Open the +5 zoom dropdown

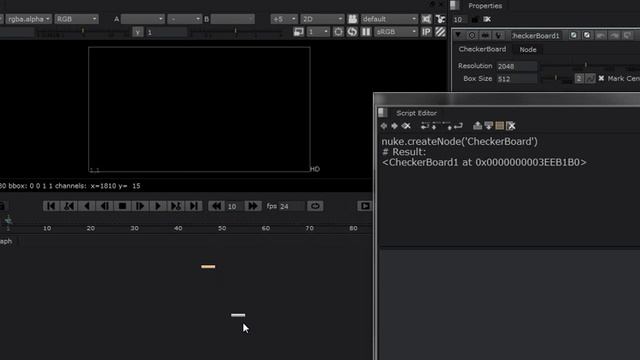click(x=284, y=19)
